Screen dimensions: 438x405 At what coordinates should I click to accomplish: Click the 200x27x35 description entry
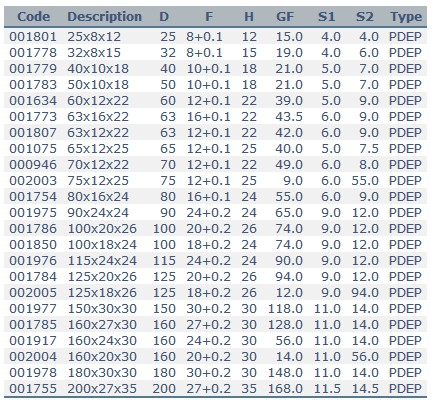pos(102,389)
